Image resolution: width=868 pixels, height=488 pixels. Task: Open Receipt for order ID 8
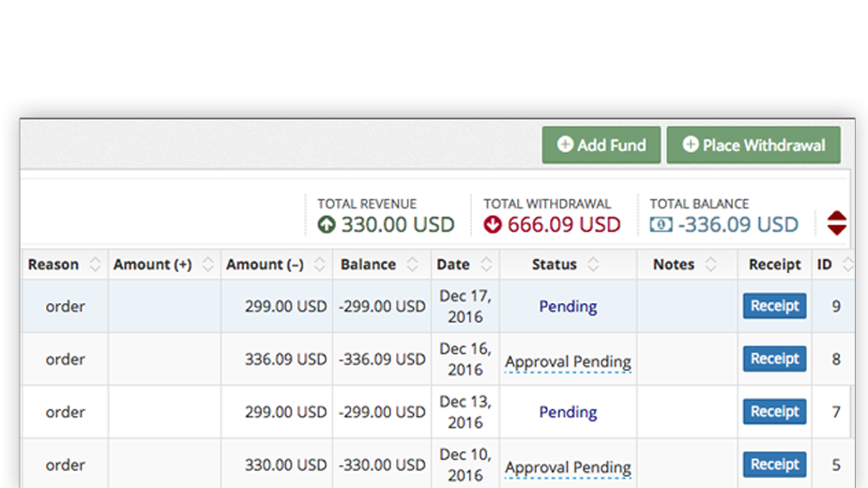(x=774, y=358)
